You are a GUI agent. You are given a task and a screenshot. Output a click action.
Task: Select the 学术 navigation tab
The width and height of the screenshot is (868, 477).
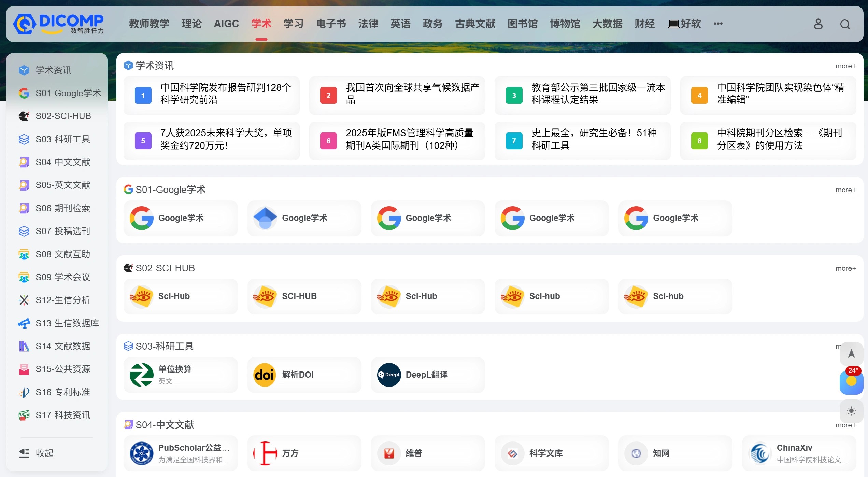click(261, 24)
